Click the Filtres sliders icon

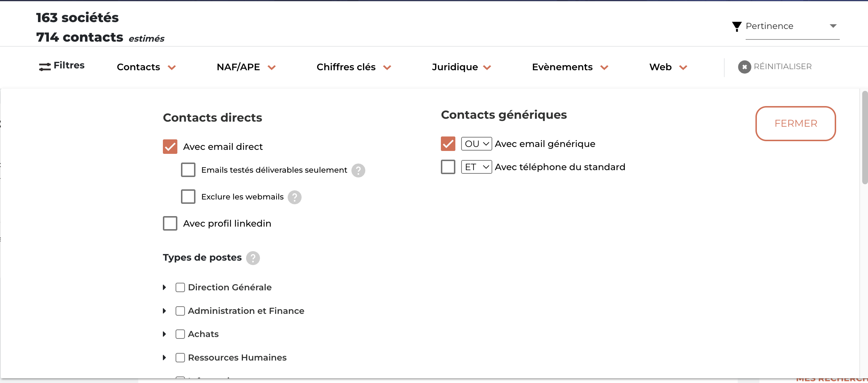(x=45, y=67)
